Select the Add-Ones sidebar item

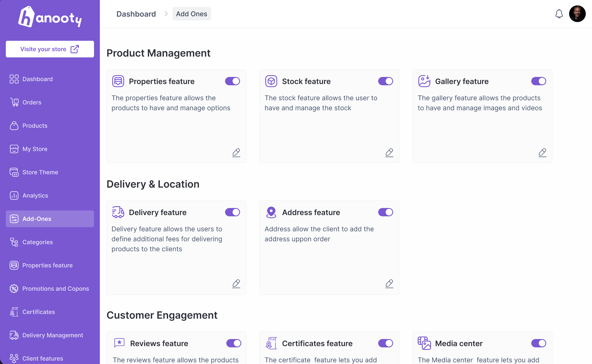coord(50,219)
